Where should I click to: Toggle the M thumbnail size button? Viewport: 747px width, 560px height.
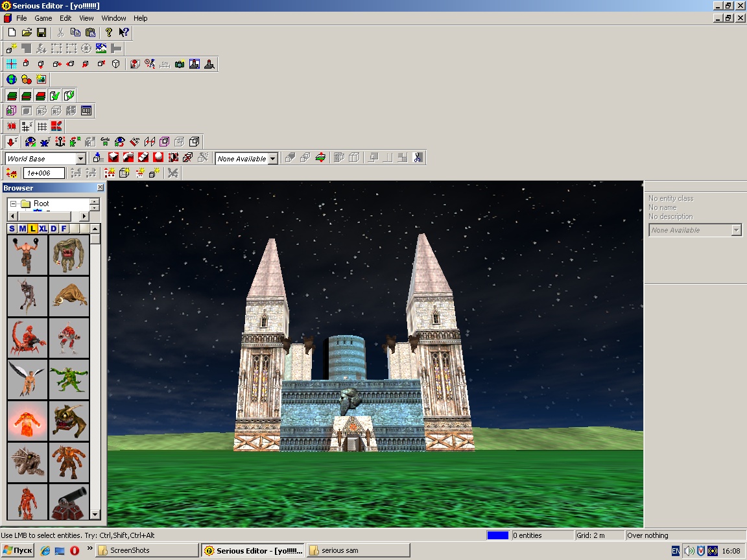22,229
